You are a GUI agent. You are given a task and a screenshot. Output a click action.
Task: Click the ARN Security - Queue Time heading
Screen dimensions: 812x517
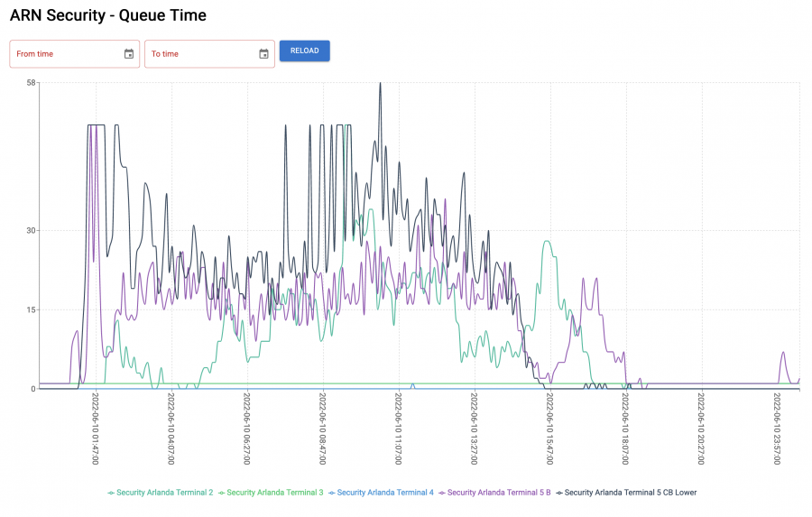pos(107,15)
